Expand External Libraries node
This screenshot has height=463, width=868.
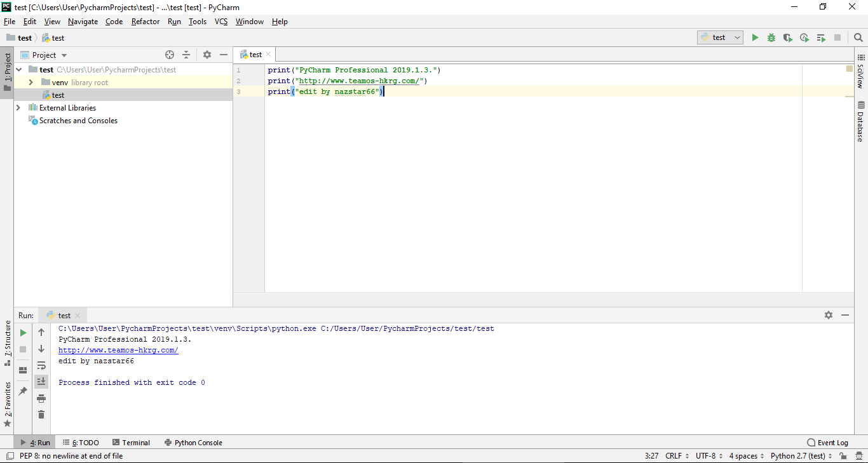coord(18,108)
